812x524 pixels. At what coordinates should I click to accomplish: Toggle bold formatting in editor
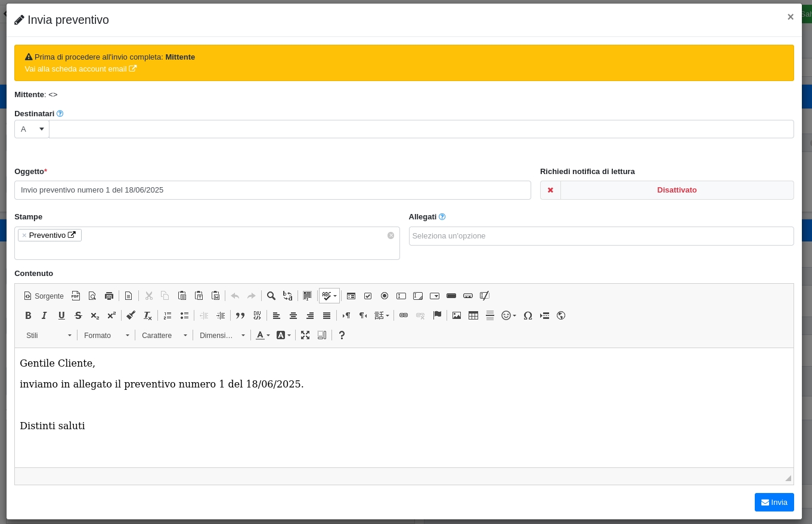(x=28, y=315)
